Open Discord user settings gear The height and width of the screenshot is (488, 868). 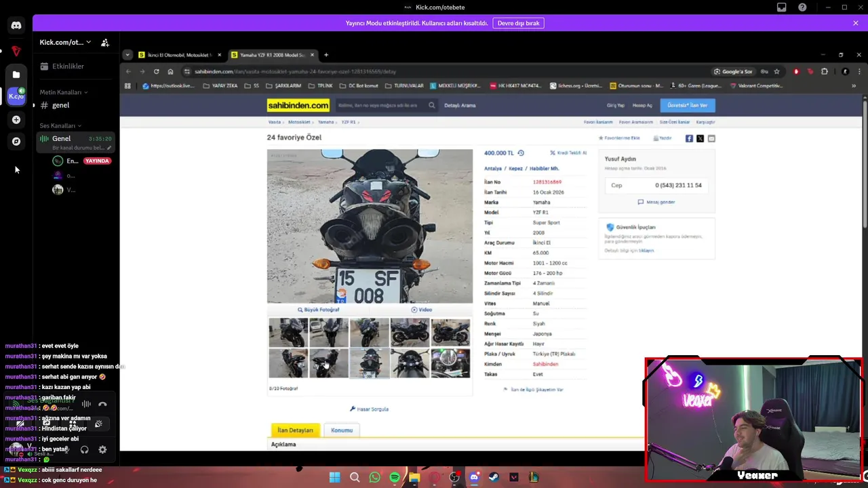click(x=102, y=450)
